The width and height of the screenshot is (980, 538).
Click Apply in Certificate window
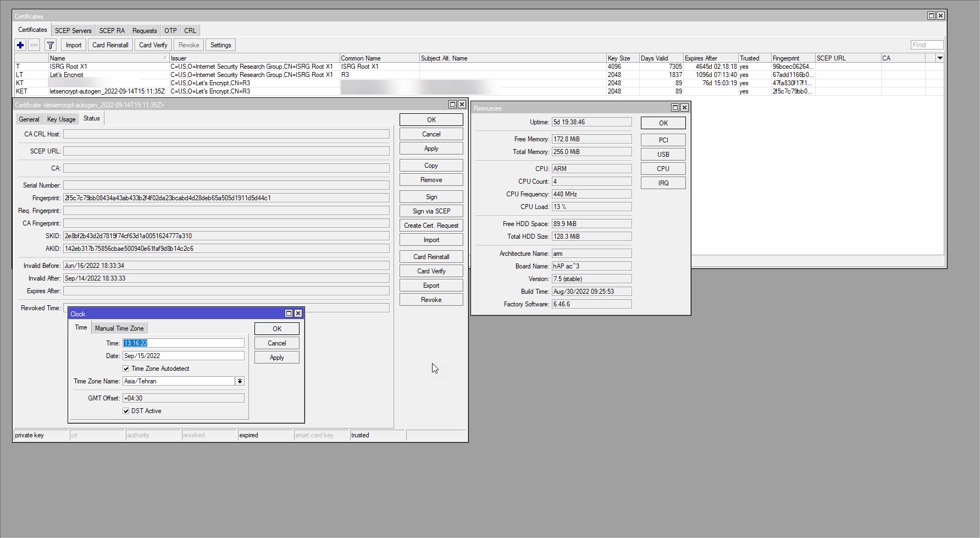click(431, 149)
